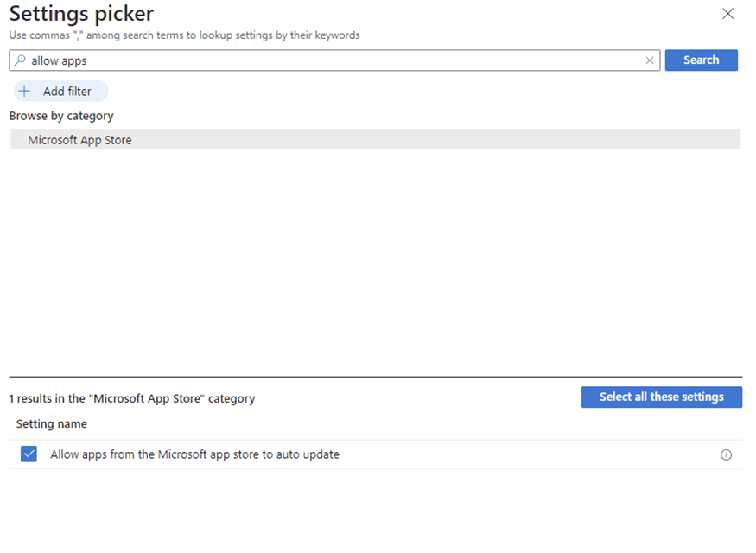This screenshot has width=756, height=553.
Task: Close the Settings picker panel
Action: [x=727, y=14]
